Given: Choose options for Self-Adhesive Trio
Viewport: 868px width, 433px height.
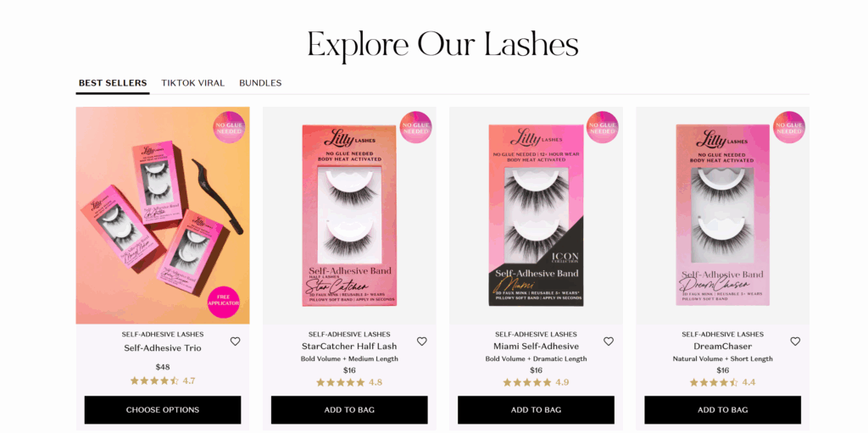Looking at the screenshot, I should [163, 410].
